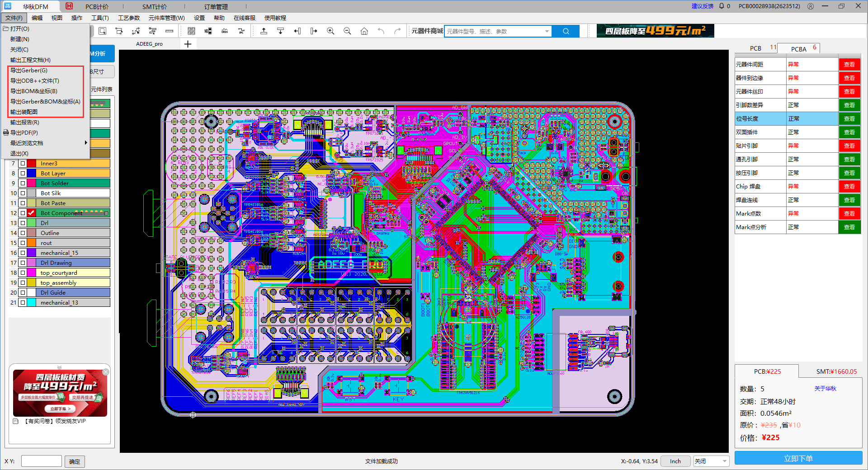Click the move layer up icon
This screenshot has width=868, height=470.
[x=264, y=31]
